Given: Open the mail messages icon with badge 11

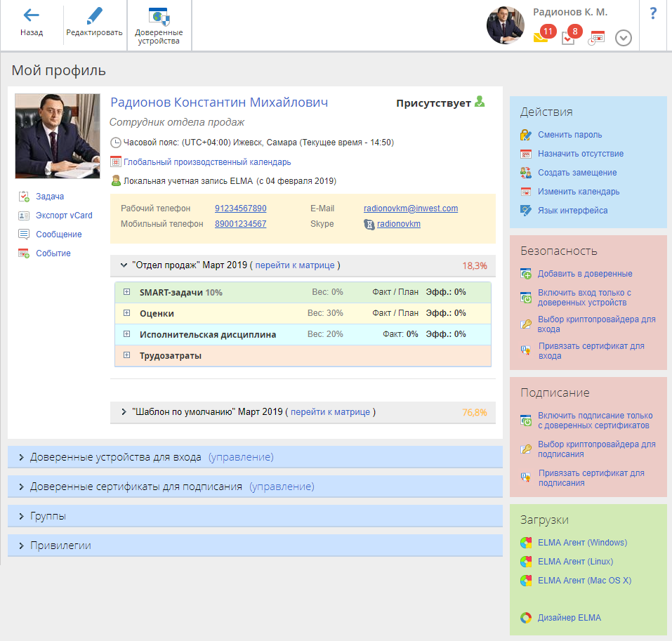Looking at the screenshot, I should (x=541, y=37).
